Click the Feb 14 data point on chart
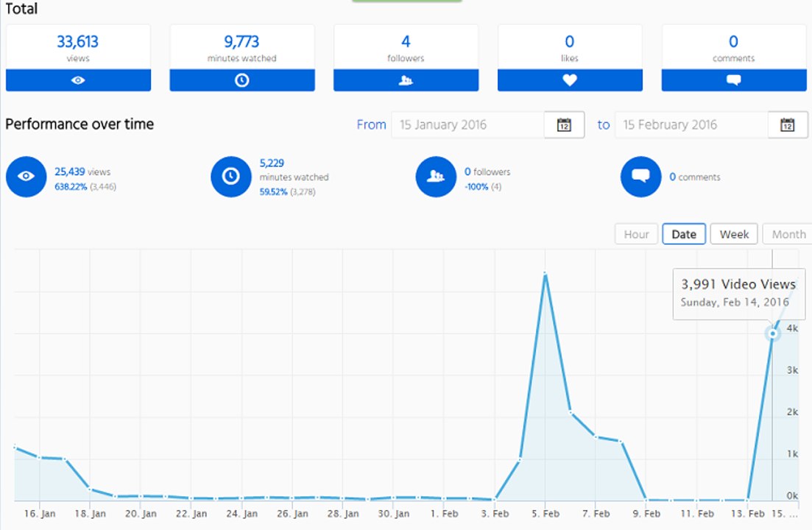812x530 pixels. click(773, 334)
